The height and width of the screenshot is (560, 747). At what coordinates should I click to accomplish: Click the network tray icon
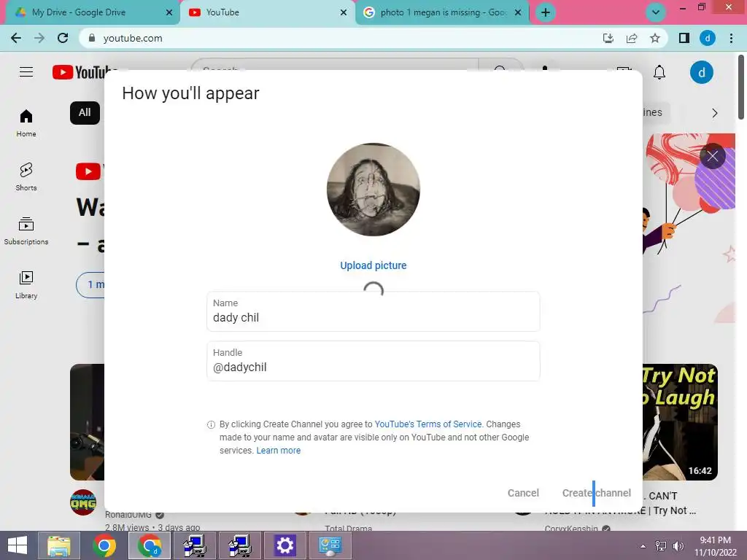click(x=661, y=546)
